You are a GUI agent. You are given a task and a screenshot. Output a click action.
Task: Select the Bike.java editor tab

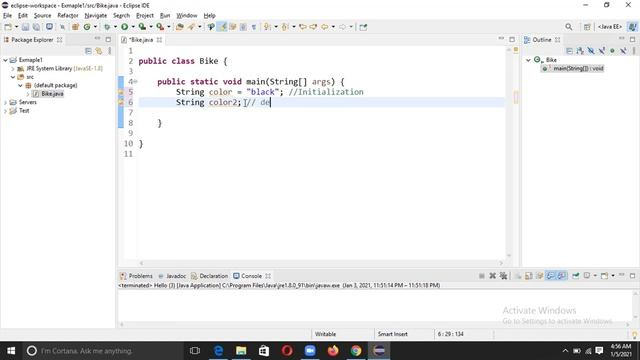[x=141, y=40]
